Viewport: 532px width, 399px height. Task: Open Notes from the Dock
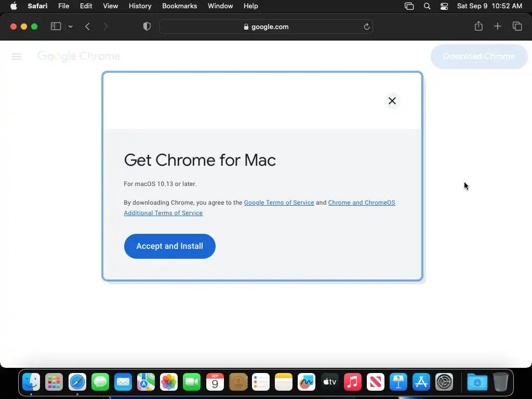(x=284, y=382)
